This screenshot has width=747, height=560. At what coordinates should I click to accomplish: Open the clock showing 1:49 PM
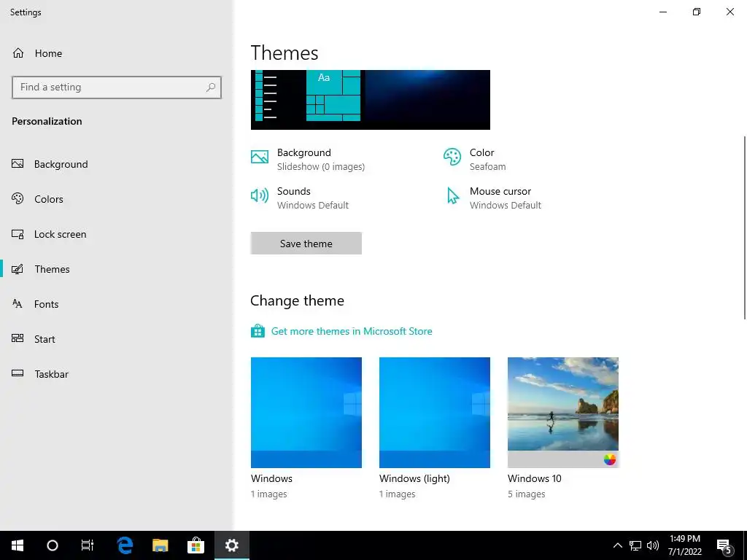click(684, 545)
